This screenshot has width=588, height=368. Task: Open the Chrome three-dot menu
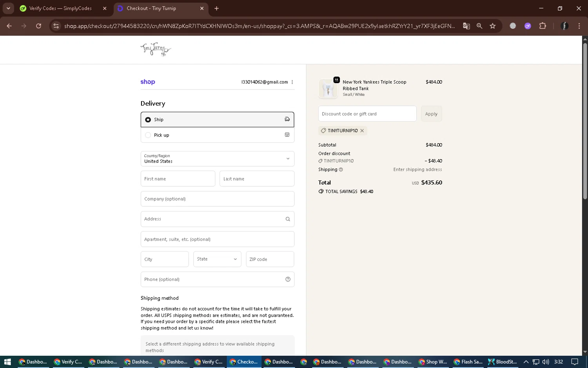[579, 26]
